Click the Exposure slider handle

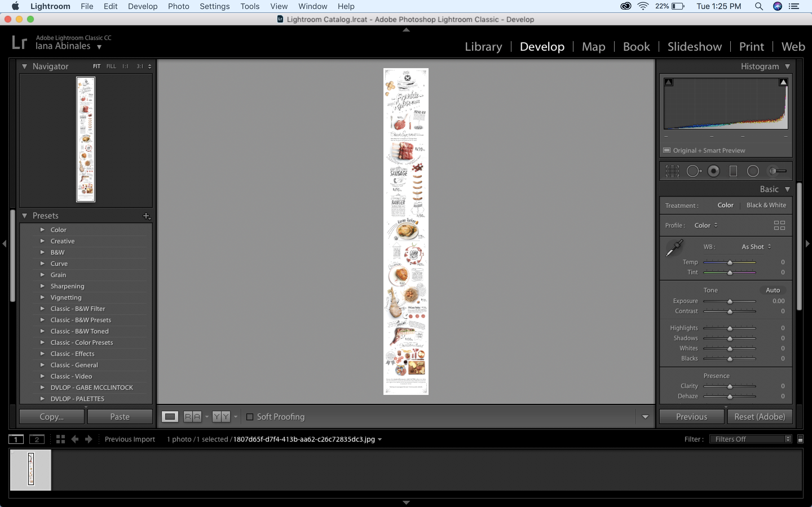point(730,301)
